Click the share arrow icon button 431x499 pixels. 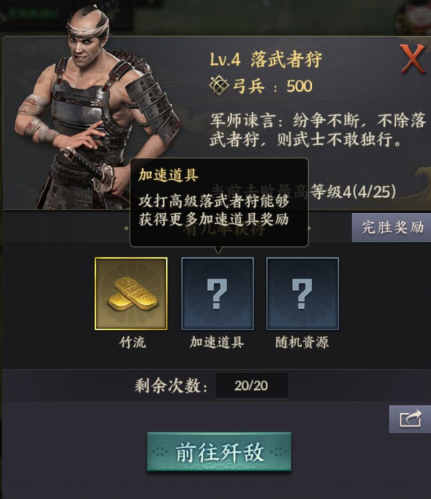coord(410,419)
